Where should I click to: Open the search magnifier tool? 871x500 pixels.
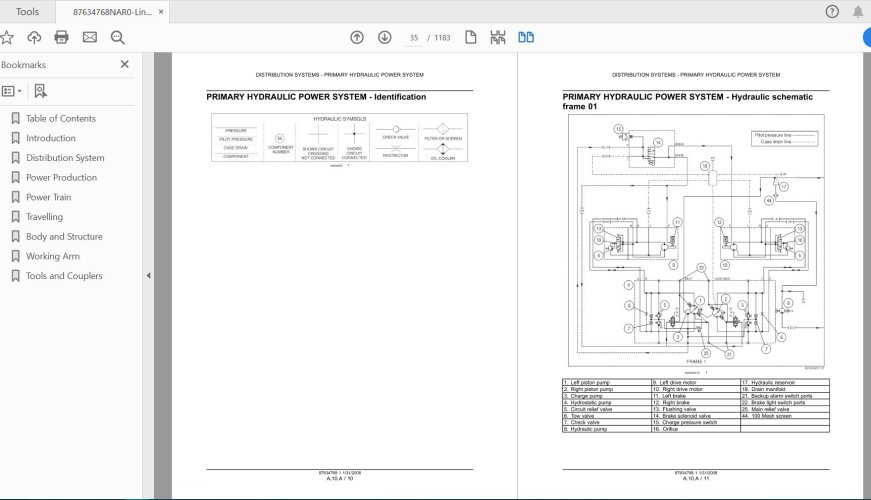(118, 38)
